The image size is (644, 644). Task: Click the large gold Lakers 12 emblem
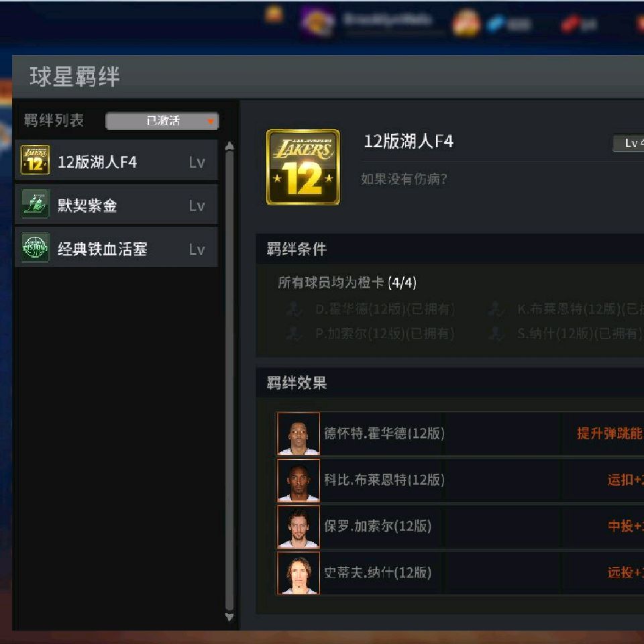[x=303, y=167]
